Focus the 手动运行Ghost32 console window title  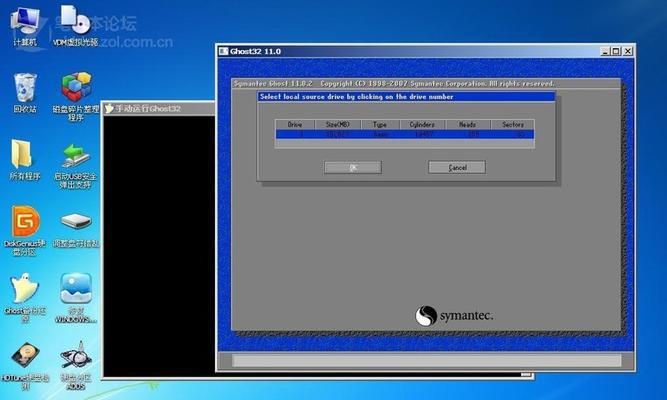(x=148, y=109)
